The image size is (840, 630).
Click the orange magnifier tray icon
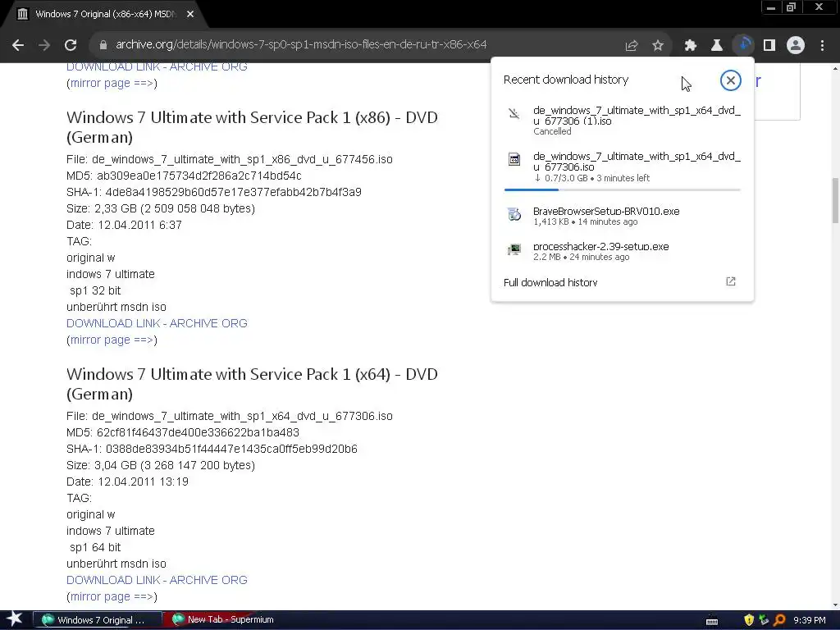pyautogui.click(x=779, y=620)
